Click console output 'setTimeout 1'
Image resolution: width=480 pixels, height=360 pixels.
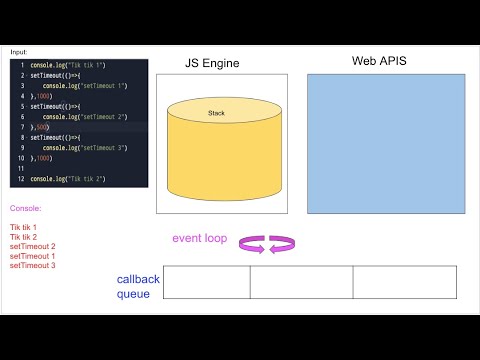(32, 256)
